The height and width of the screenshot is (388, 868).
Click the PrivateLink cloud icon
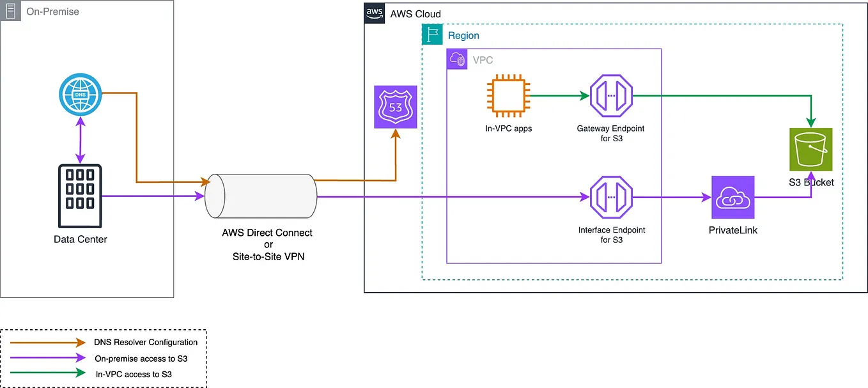point(732,197)
